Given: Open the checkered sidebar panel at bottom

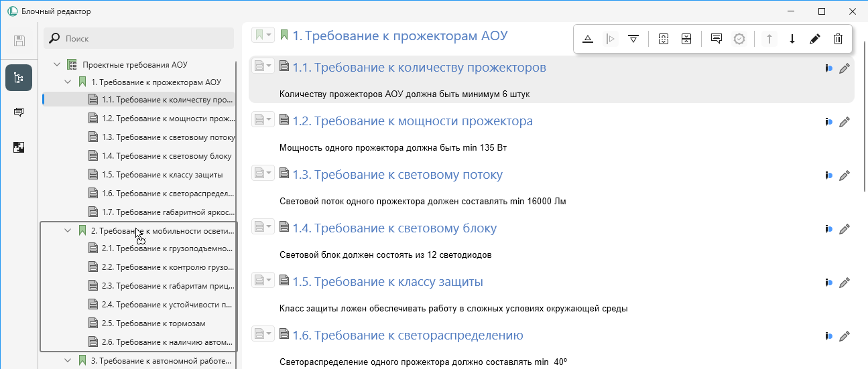Looking at the screenshot, I should [x=19, y=147].
